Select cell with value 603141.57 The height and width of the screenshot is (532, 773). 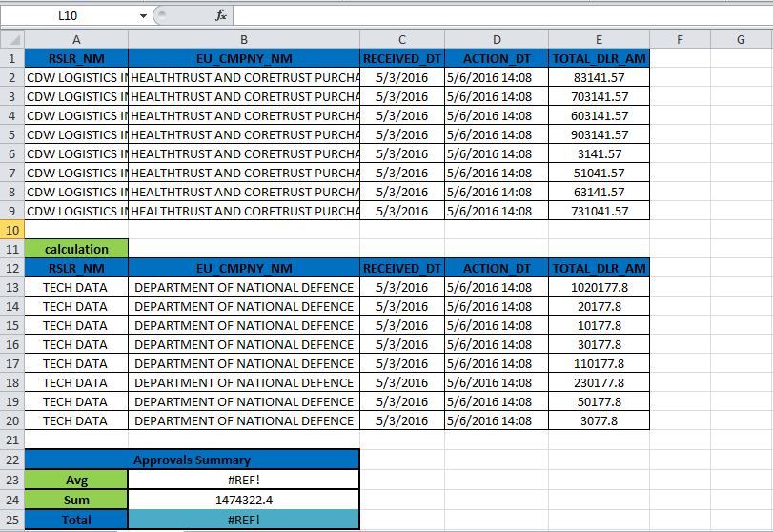point(599,116)
